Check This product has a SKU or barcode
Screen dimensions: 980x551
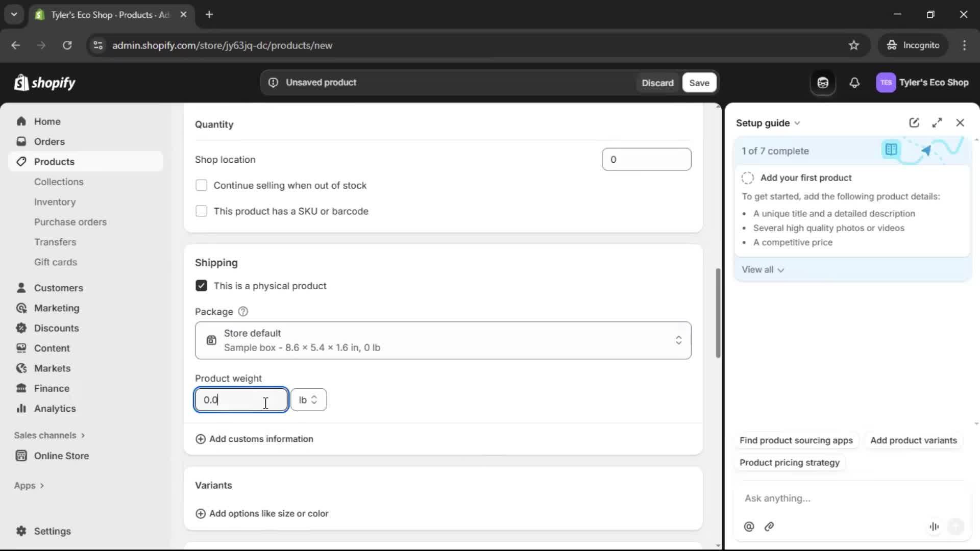(201, 211)
